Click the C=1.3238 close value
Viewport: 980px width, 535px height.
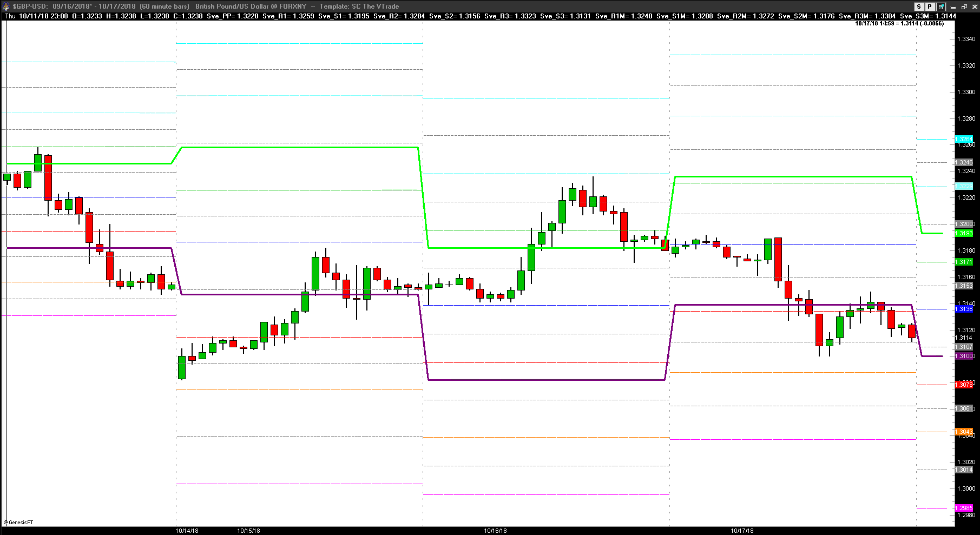click(188, 16)
